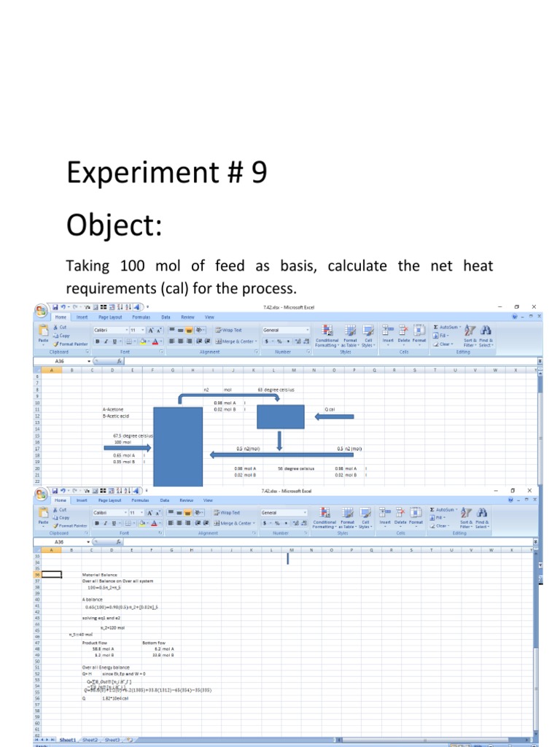Open Calibri font name dropdown in lower window

[126, 513]
